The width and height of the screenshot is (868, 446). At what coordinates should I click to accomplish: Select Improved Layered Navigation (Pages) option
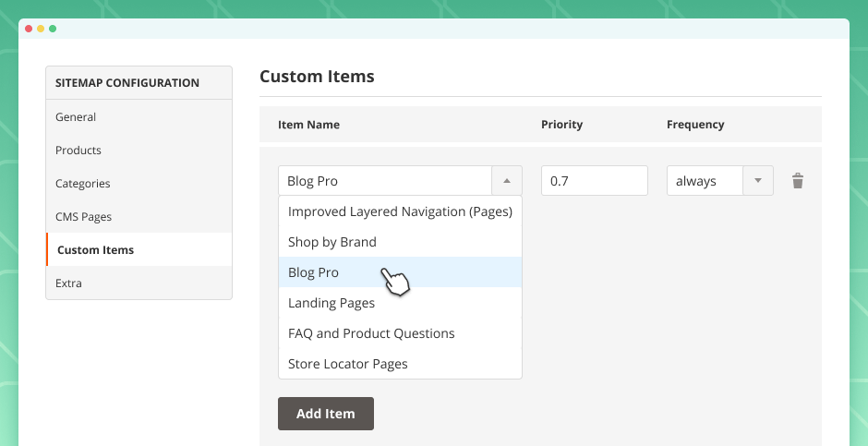400,211
